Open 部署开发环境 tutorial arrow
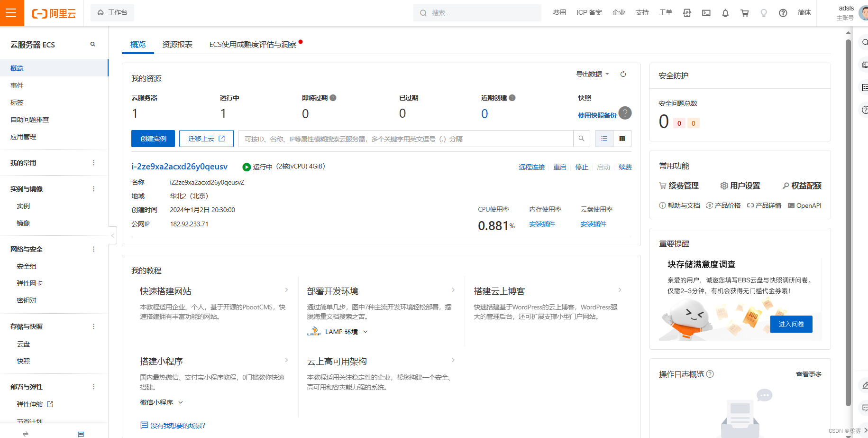 [453, 290]
